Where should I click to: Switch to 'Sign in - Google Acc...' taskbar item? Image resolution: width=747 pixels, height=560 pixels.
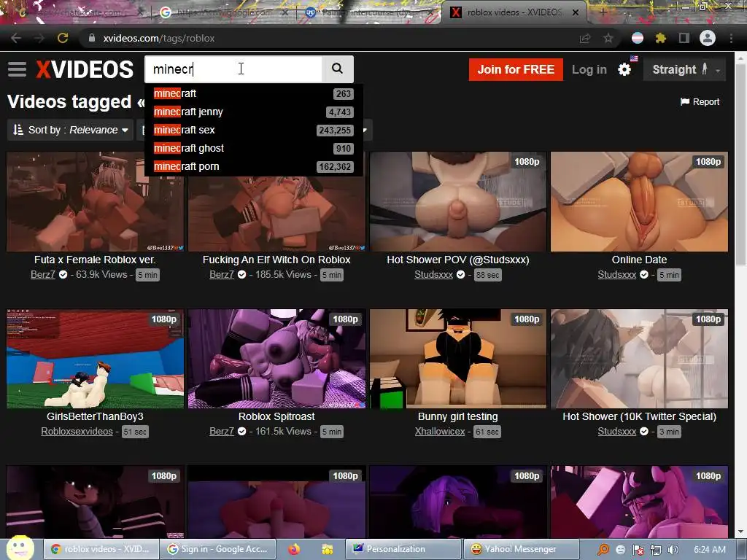point(217,549)
